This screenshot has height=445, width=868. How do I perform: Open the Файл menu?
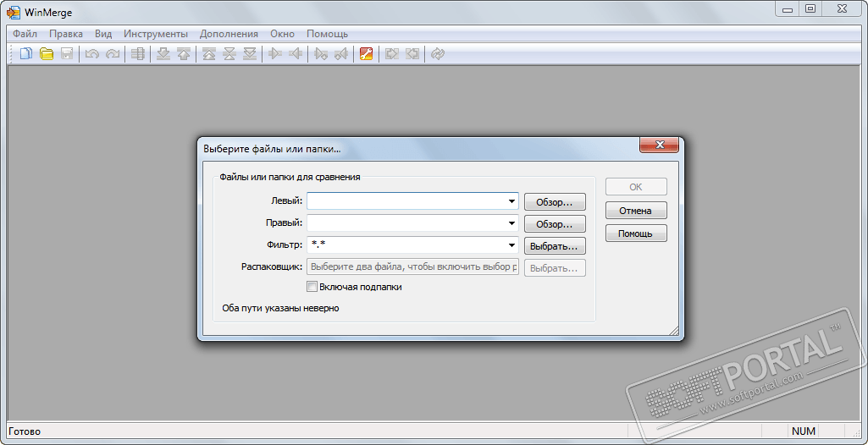coord(25,34)
